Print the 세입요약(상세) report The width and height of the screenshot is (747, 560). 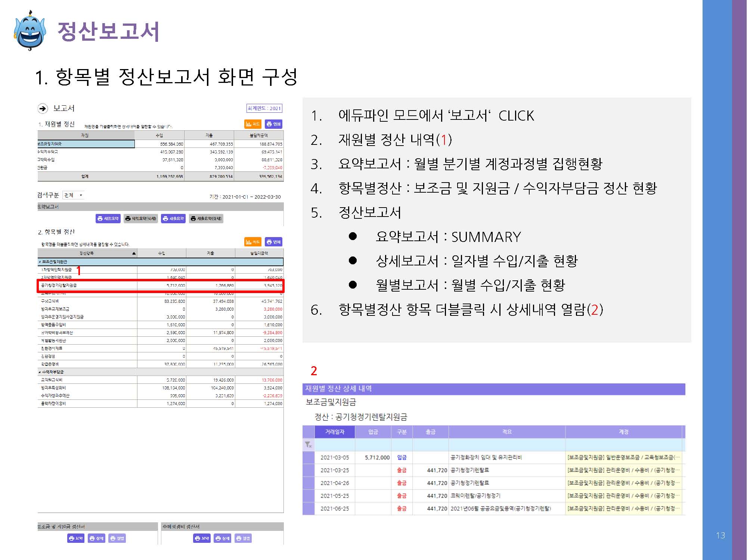click(141, 218)
